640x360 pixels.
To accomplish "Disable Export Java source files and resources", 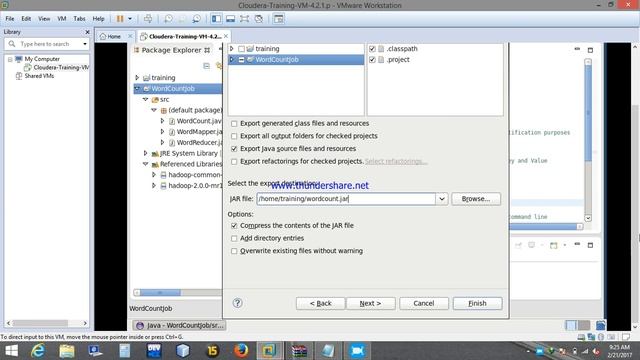I will [x=234, y=149].
